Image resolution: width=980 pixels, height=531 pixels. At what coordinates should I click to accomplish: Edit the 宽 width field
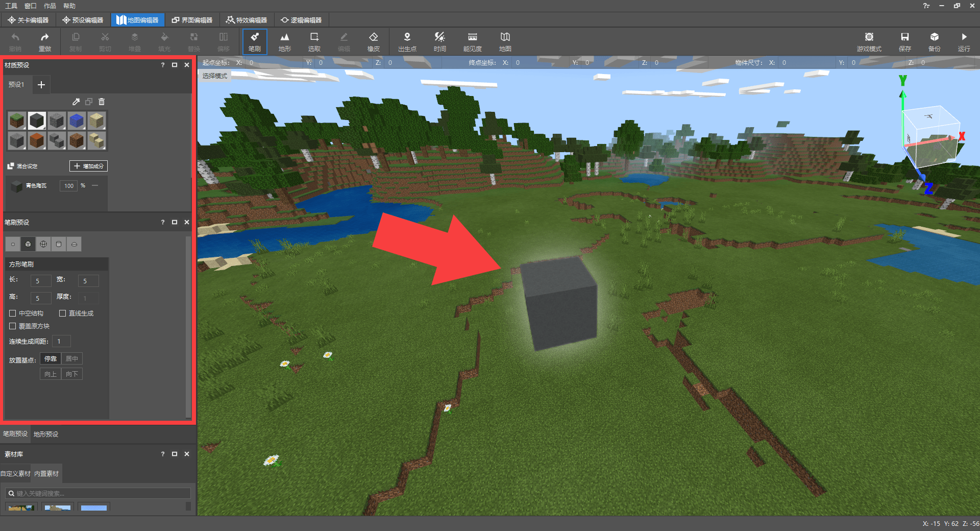pyautogui.click(x=88, y=281)
